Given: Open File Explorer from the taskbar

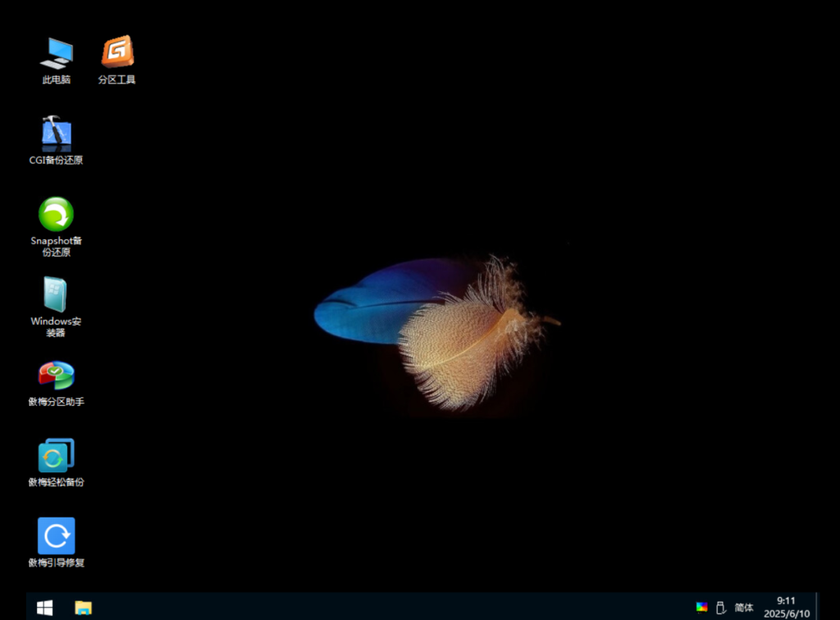Looking at the screenshot, I should point(83,608).
